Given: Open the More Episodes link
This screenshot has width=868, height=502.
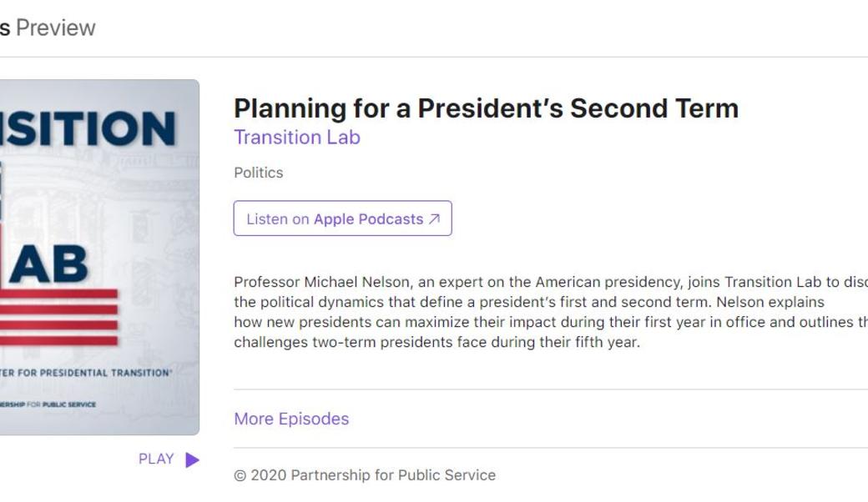Looking at the screenshot, I should point(291,419).
